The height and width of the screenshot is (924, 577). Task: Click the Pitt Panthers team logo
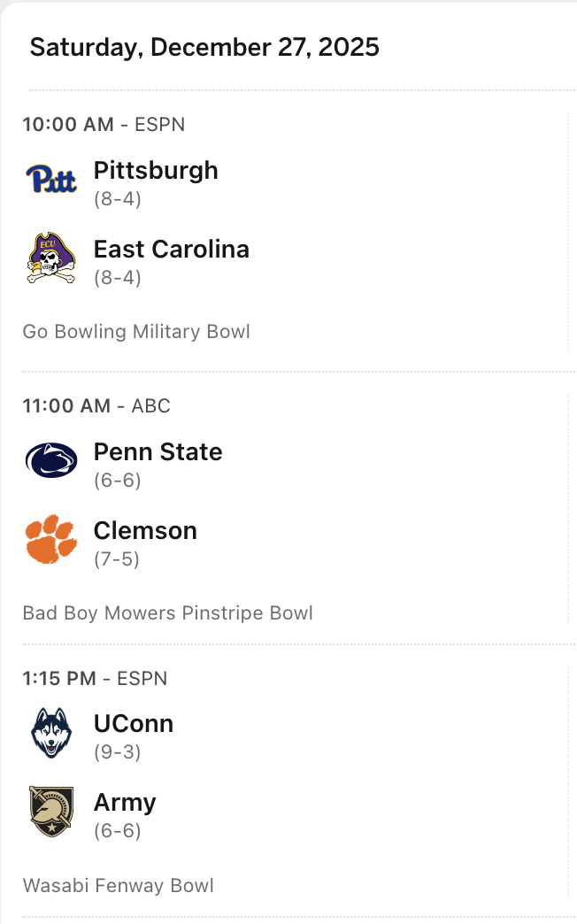(x=51, y=179)
